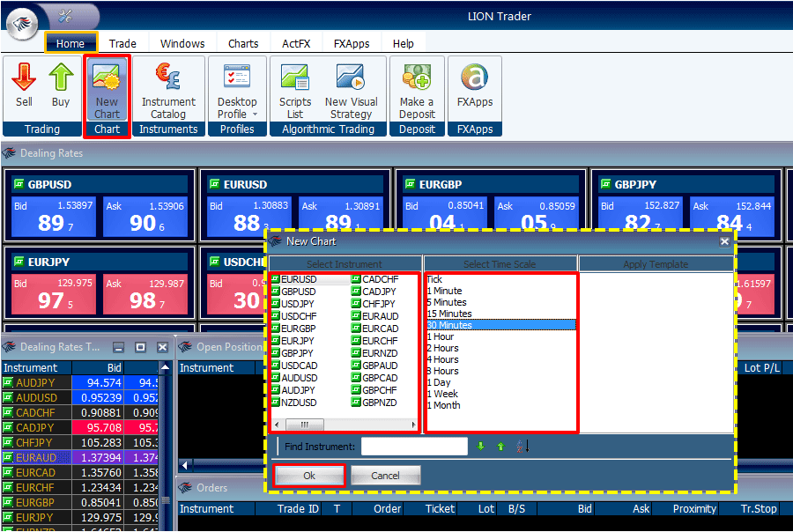The image size is (793, 532).
Task: Click Cancel in New Chart dialog
Action: [385, 476]
